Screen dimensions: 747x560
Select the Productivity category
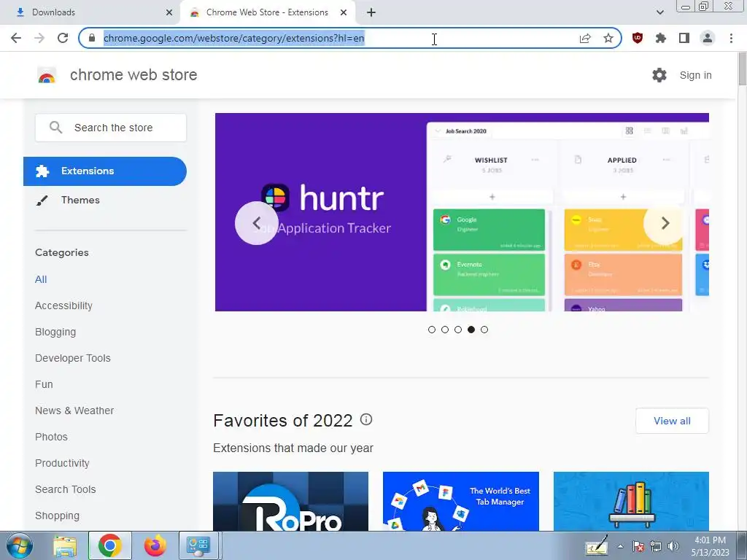click(62, 463)
